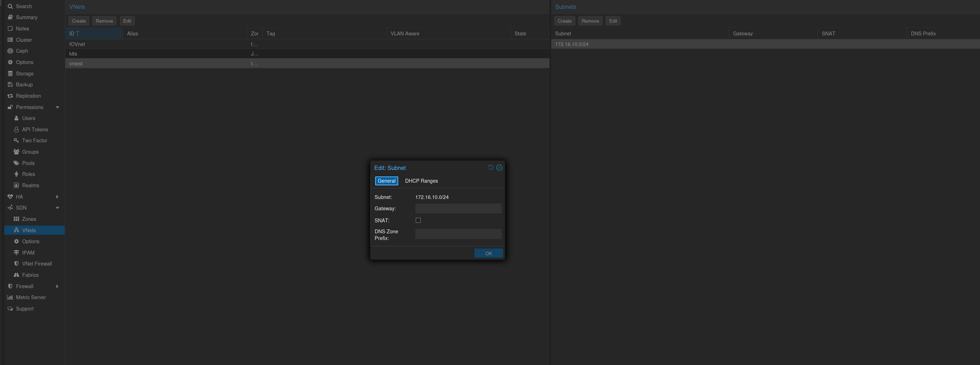Expand the HA sidebar section
The image size is (980, 365).
point(57,197)
